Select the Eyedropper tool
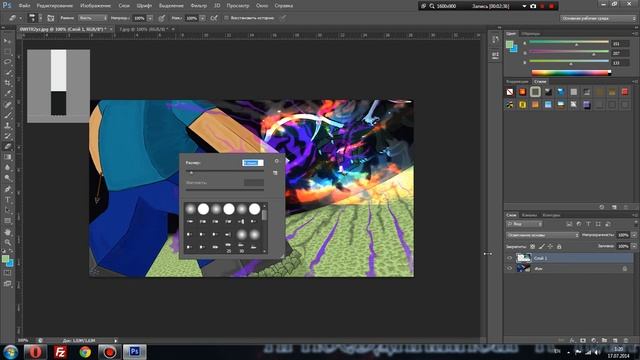The image size is (640, 360). tap(7, 93)
